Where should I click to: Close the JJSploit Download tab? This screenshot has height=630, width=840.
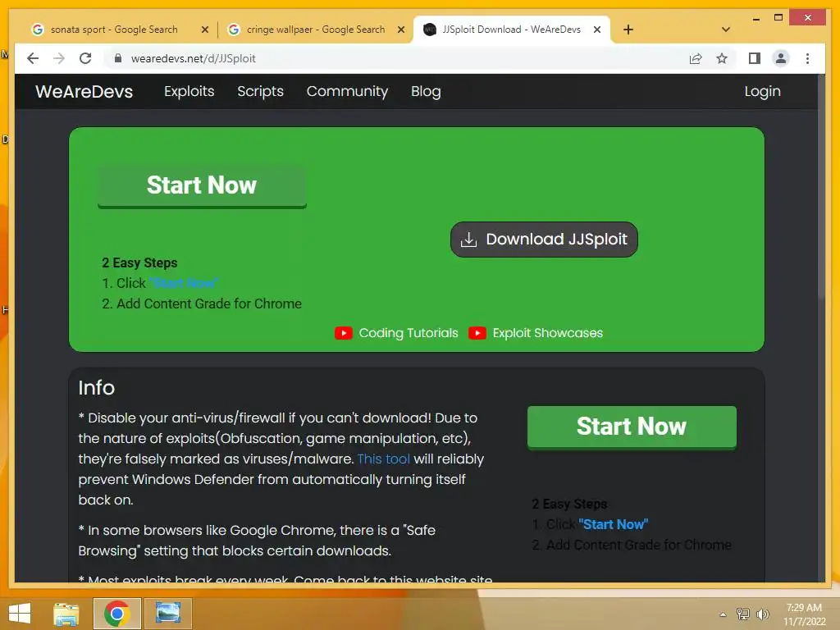click(x=597, y=30)
